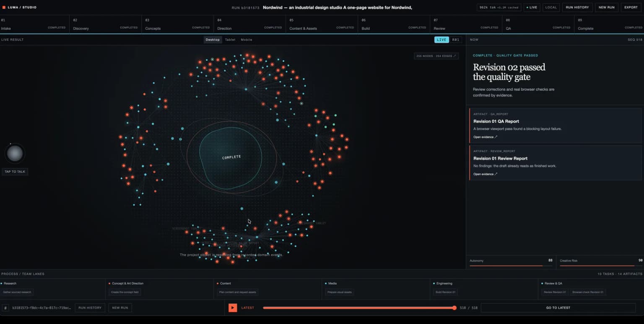Viewport: 644px width, 324px height.
Task: Open evidence for Revision 01 Review Report
Action: pos(486,174)
